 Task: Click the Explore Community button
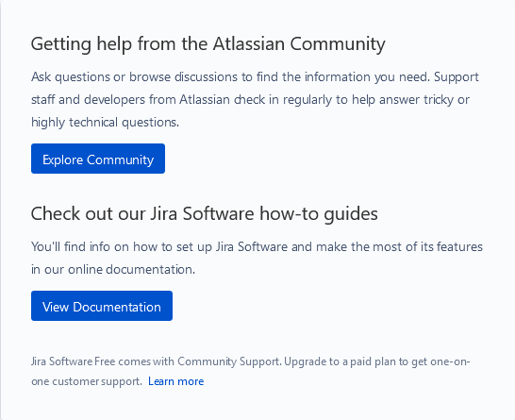[x=98, y=159]
